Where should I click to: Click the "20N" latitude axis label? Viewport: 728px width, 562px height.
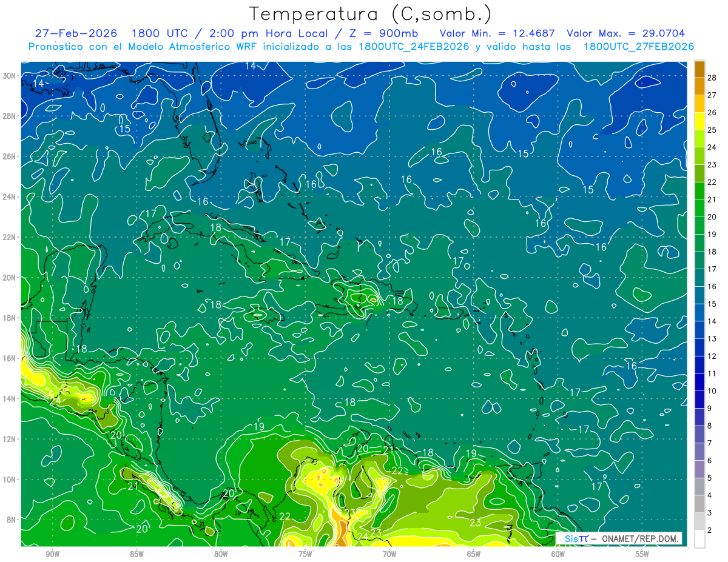click(9, 278)
